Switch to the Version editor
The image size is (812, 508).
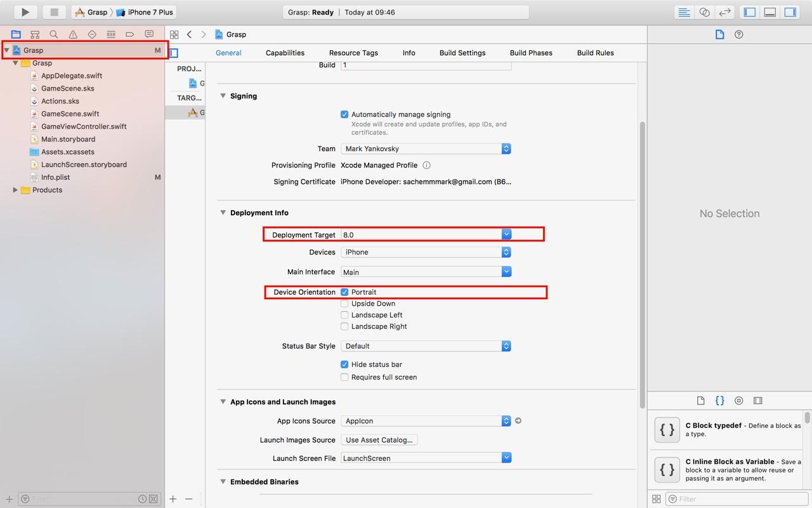(x=724, y=12)
